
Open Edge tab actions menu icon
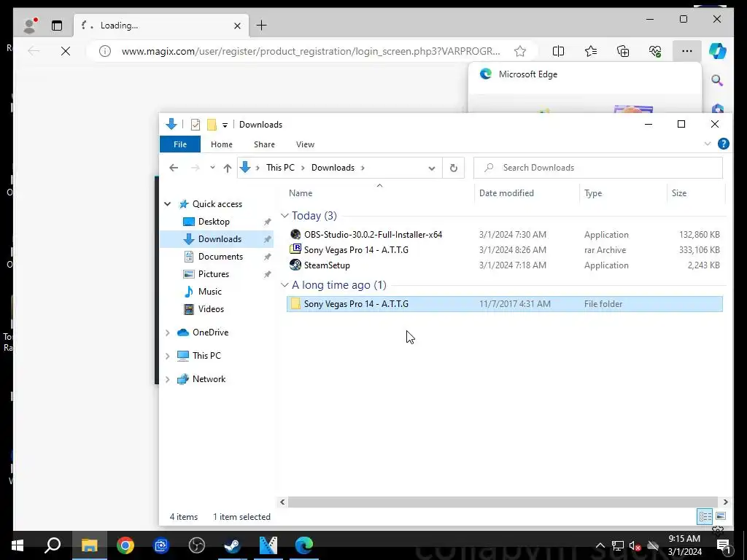(x=57, y=26)
